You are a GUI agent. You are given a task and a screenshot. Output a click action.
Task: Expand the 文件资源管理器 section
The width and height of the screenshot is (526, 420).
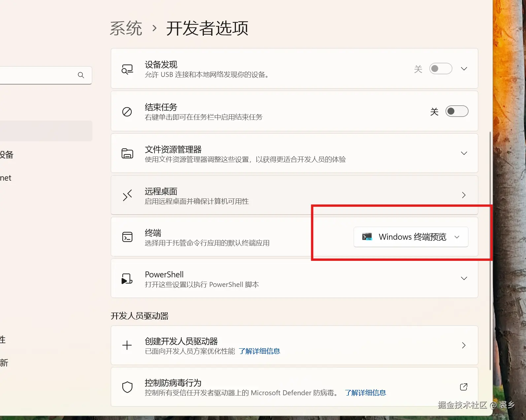point(464,153)
